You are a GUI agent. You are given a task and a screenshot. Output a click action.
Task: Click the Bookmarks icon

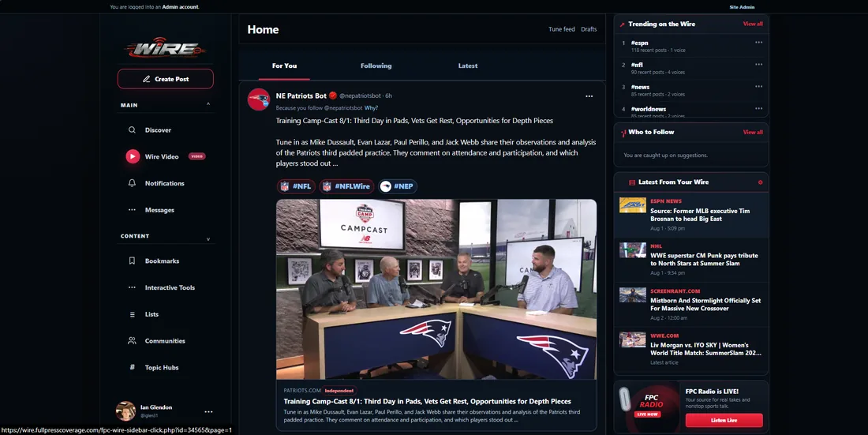pyautogui.click(x=132, y=261)
